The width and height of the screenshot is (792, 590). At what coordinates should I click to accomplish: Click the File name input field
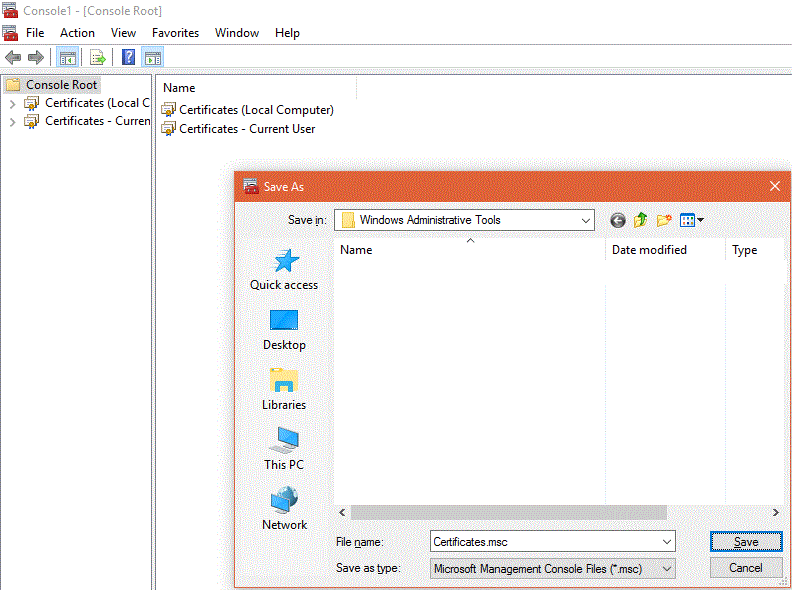point(545,542)
